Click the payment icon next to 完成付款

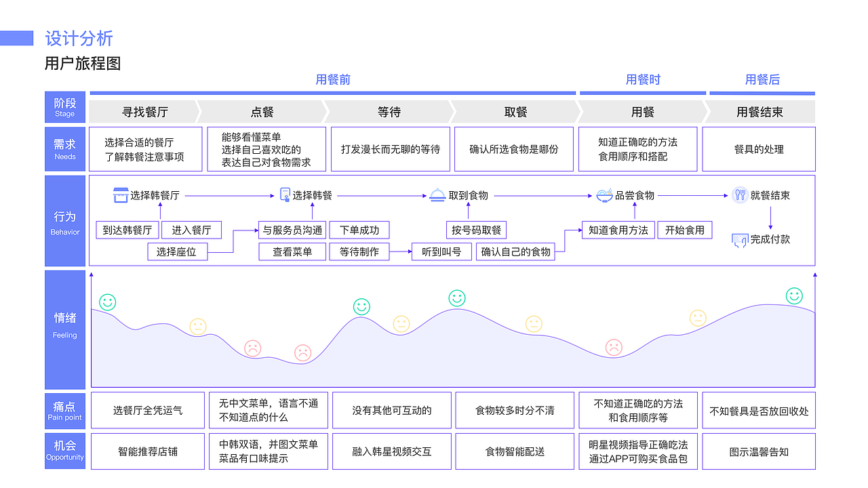[x=740, y=239]
